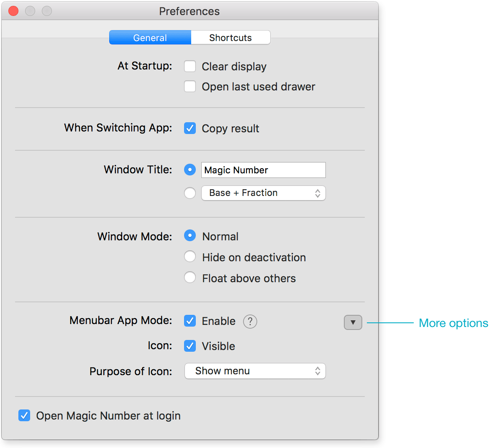
Task: Open the Base + Fraction dropdown
Action: [x=264, y=193]
